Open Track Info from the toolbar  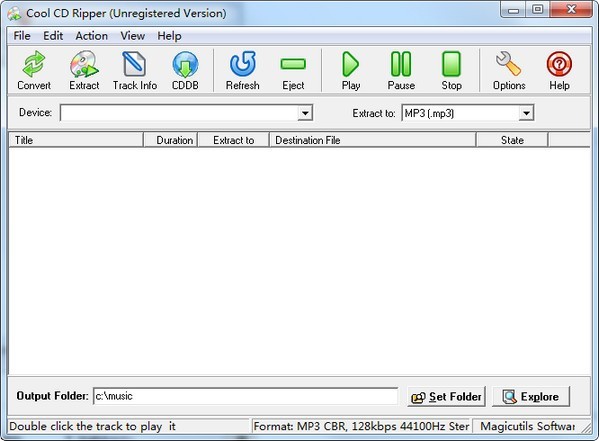[134, 70]
